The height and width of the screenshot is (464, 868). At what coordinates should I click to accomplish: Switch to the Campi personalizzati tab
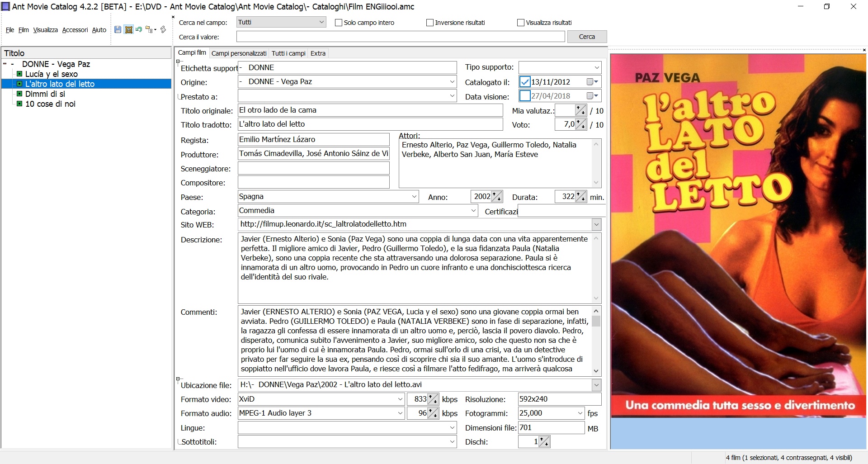[239, 53]
